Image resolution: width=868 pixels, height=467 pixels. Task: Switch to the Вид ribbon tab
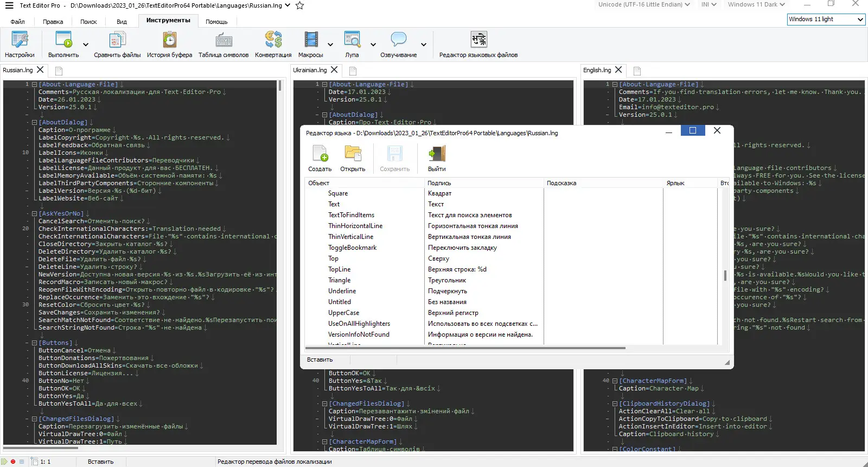point(122,22)
